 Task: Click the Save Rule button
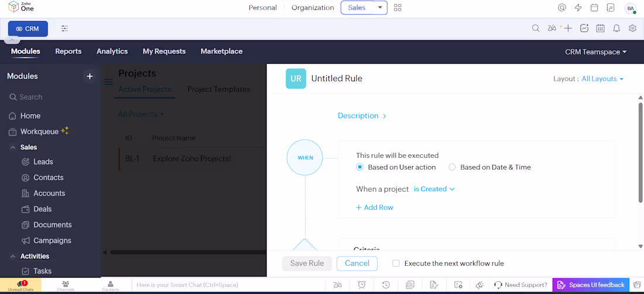(x=307, y=263)
